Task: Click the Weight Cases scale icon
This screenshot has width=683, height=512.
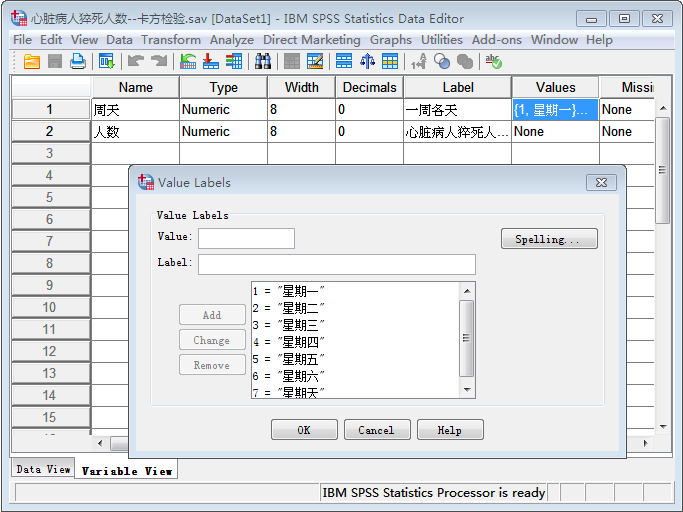Action: point(367,62)
